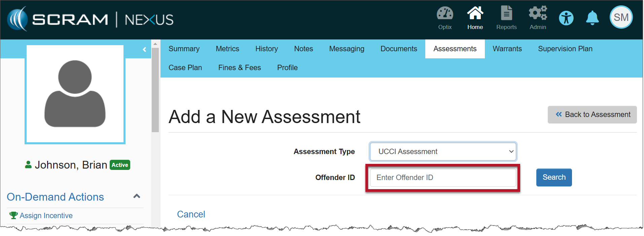Collapse the On-Demand Actions section
644x236 pixels.
[x=137, y=196]
